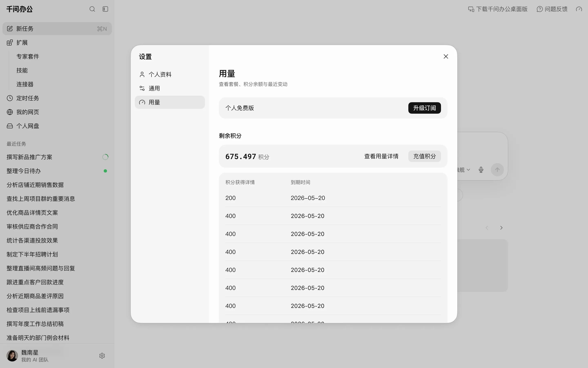Click the 定时任务 clock icon
Viewport: 588px width, 368px height.
coord(10,98)
